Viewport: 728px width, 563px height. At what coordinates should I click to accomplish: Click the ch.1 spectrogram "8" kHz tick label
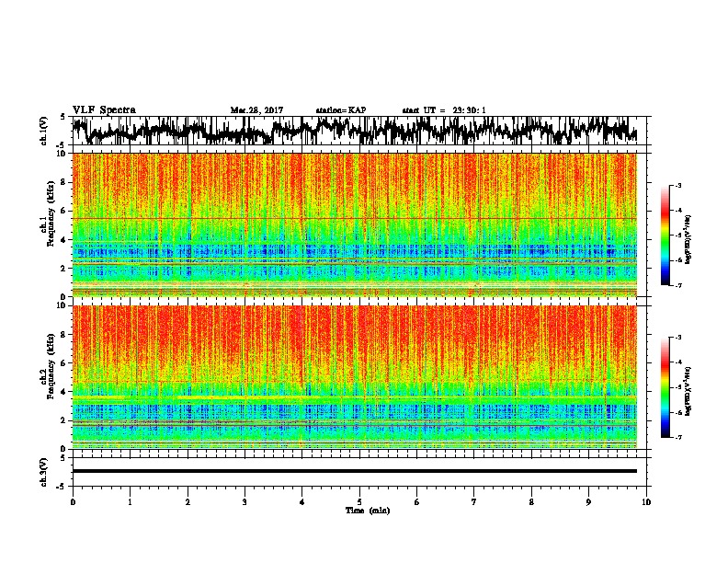(63, 182)
